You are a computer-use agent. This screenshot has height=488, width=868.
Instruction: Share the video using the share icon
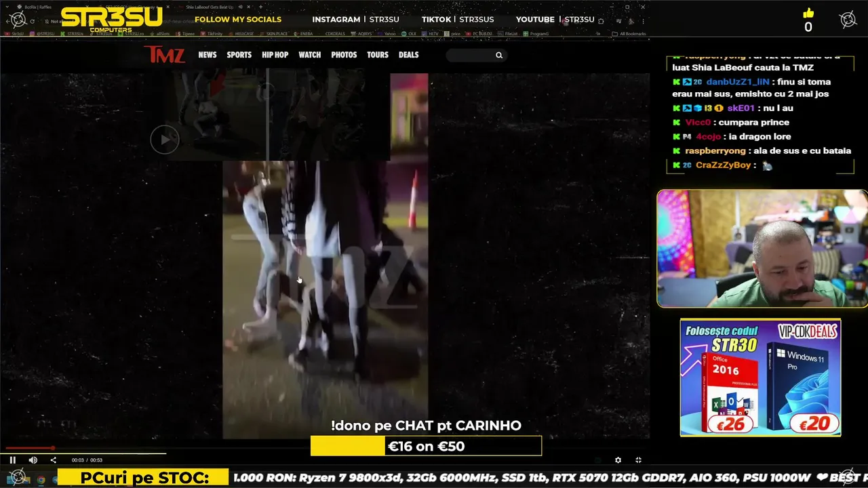(53, 460)
